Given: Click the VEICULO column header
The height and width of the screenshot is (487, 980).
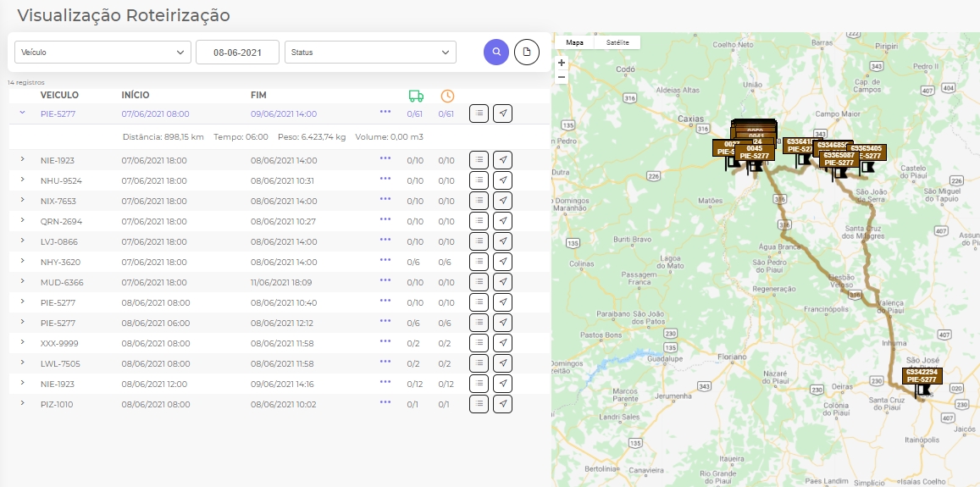Looking at the screenshot, I should (59, 95).
